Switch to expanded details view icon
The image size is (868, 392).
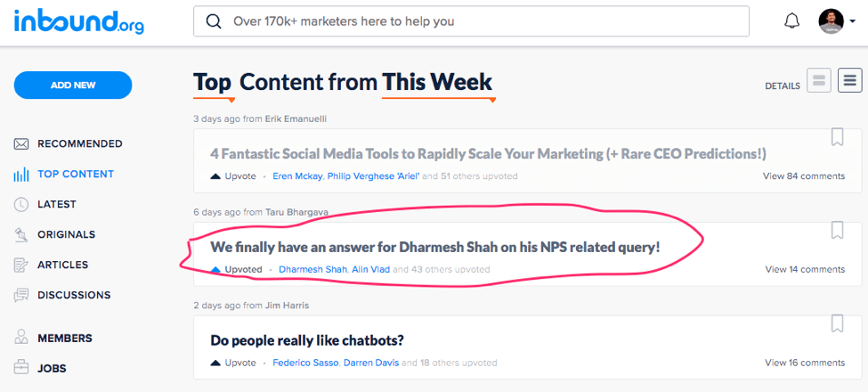819,81
